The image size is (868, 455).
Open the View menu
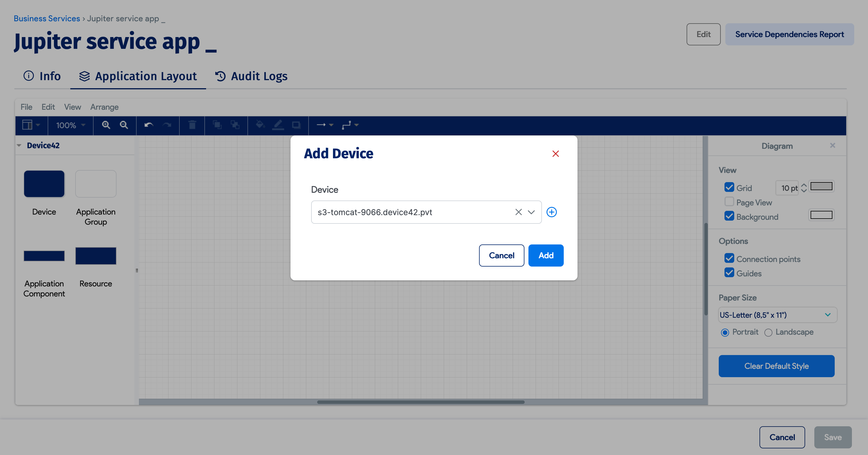tap(72, 107)
